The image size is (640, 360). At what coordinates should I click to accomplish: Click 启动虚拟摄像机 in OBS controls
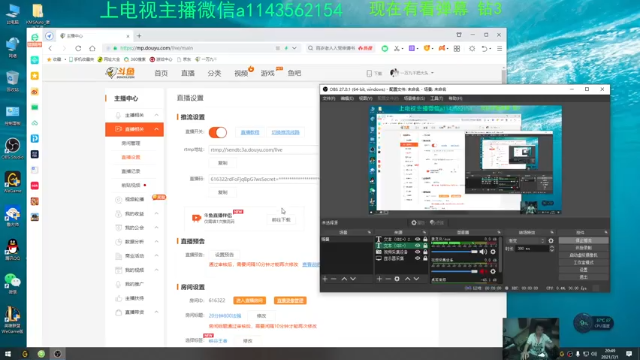point(583,255)
